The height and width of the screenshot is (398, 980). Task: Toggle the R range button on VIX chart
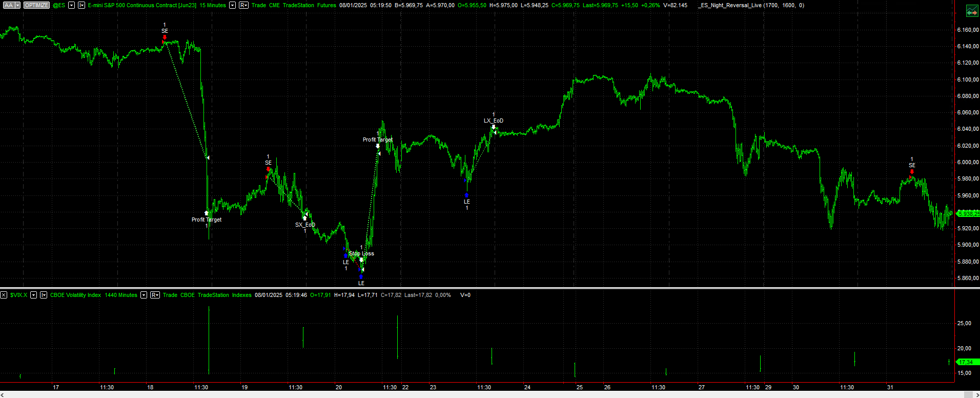click(155, 295)
